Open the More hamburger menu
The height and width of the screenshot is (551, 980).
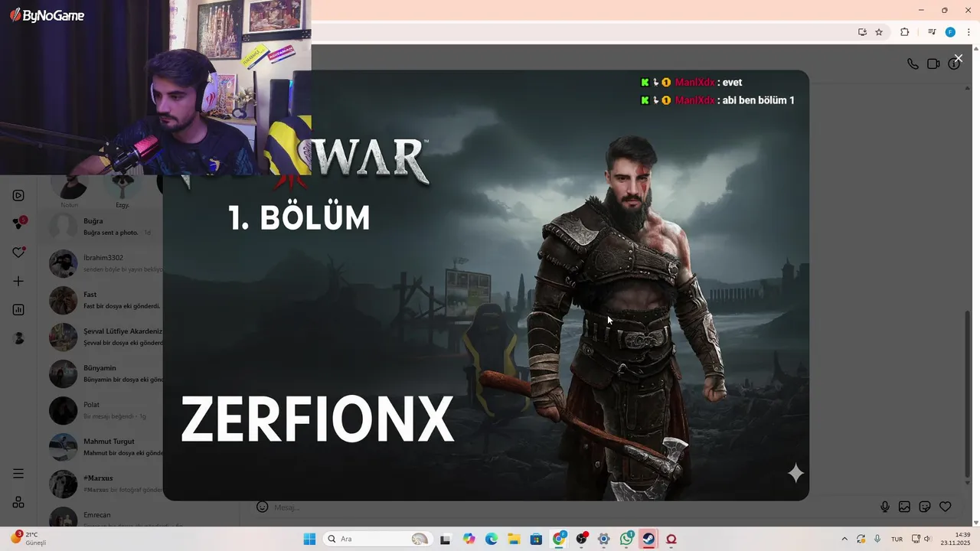[x=18, y=474]
